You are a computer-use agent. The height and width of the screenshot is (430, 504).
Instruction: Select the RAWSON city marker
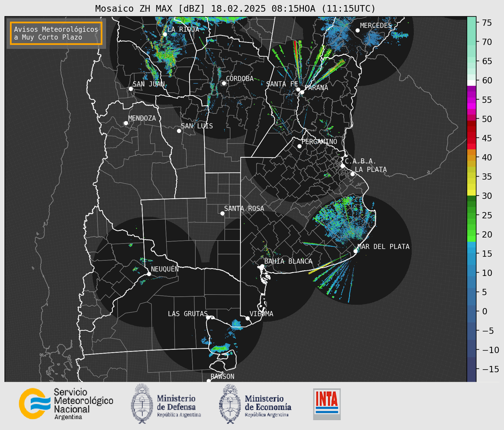(209, 381)
